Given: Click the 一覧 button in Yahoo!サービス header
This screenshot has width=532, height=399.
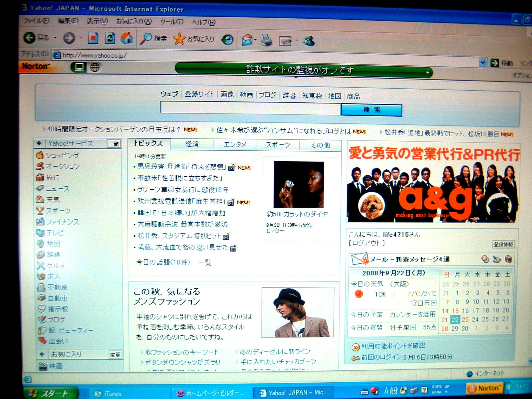Looking at the screenshot, I should [114, 144].
